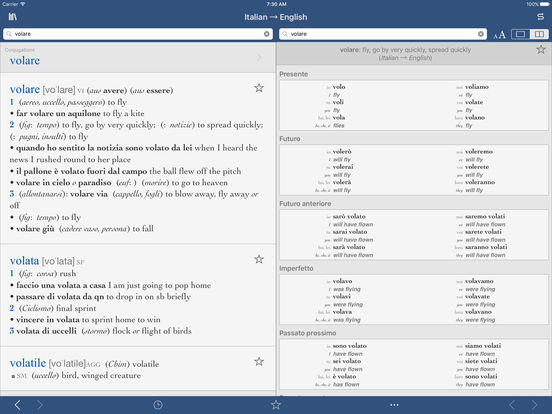Click the Presente tense heading
The width and height of the screenshot is (552, 414).
294,74
